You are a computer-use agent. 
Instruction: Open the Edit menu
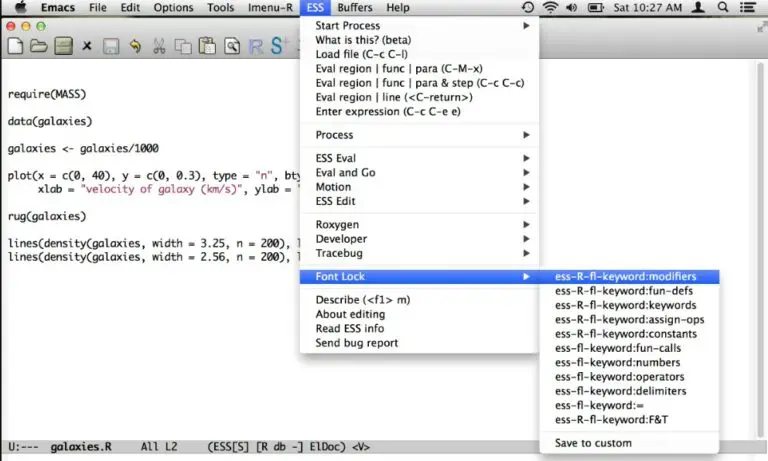130,7
